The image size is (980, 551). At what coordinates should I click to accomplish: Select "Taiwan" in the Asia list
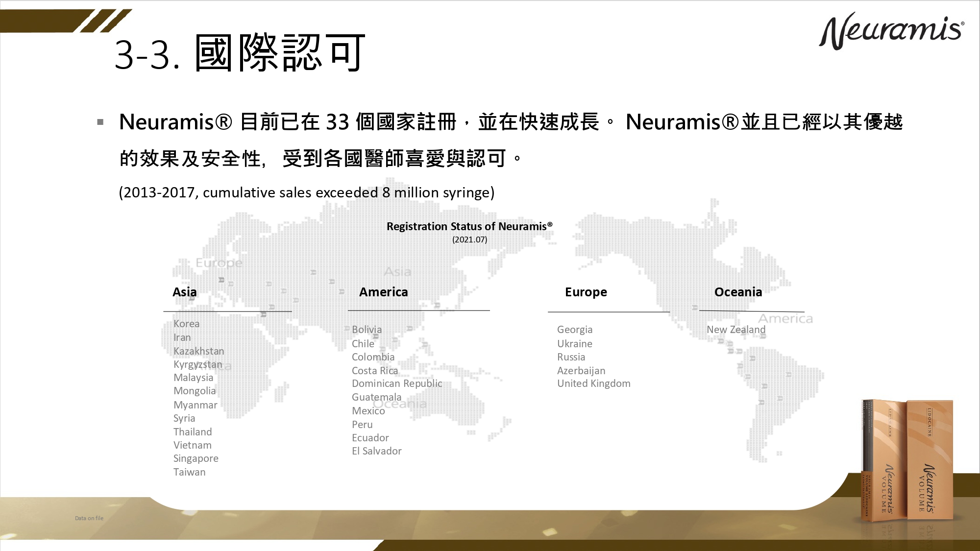click(x=189, y=472)
